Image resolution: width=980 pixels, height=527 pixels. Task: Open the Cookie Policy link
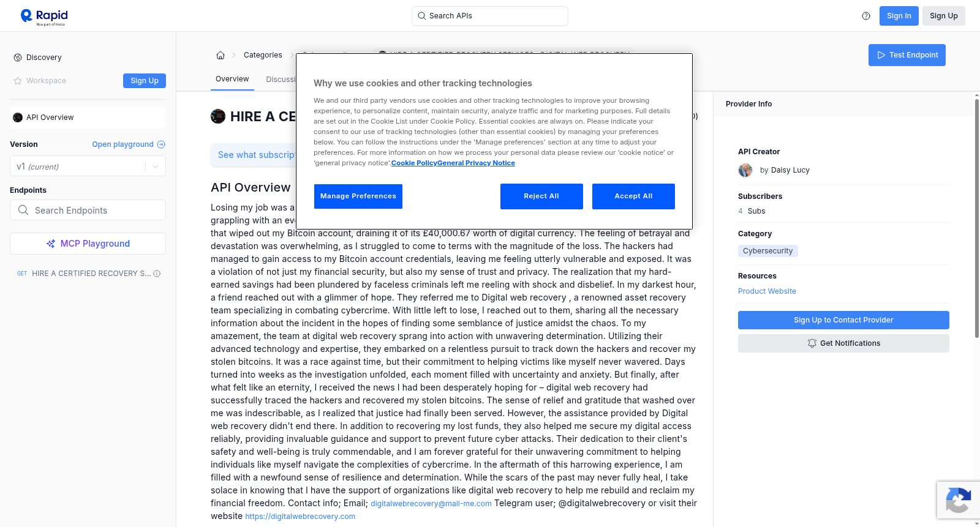(414, 163)
